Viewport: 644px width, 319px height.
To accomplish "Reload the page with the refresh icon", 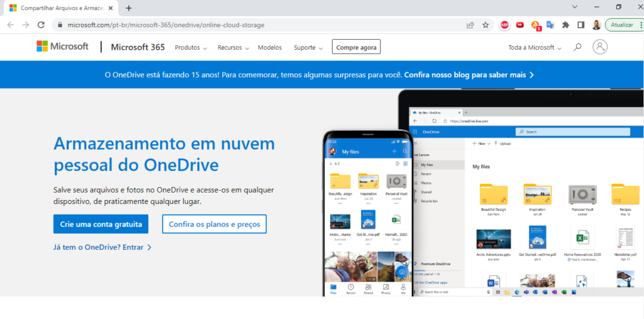I will 41,25.
